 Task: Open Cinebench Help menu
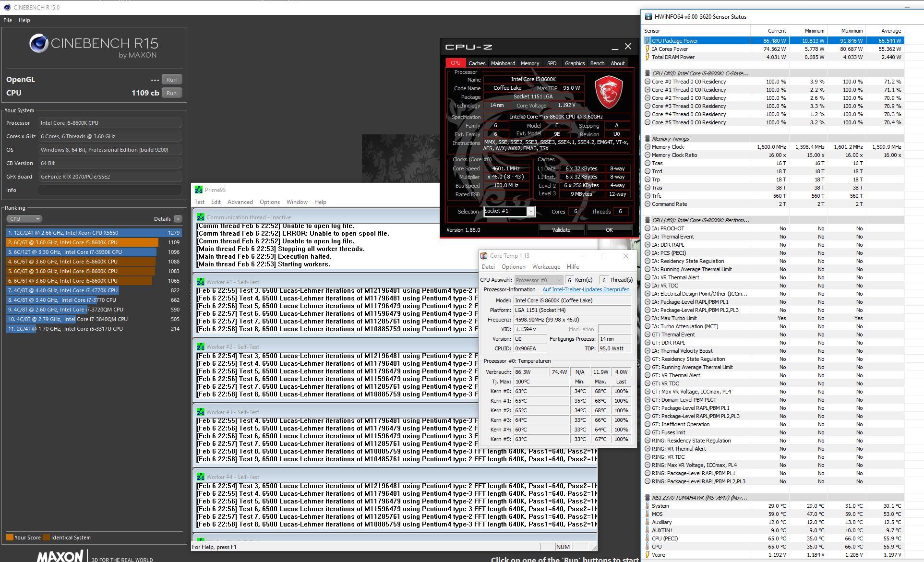click(x=24, y=20)
